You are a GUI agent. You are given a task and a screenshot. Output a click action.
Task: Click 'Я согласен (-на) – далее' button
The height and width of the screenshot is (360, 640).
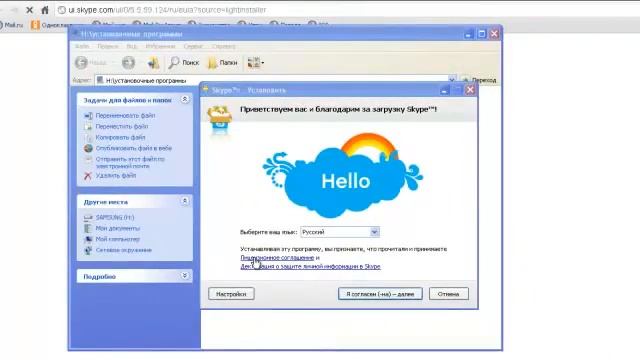click(380, 294)
